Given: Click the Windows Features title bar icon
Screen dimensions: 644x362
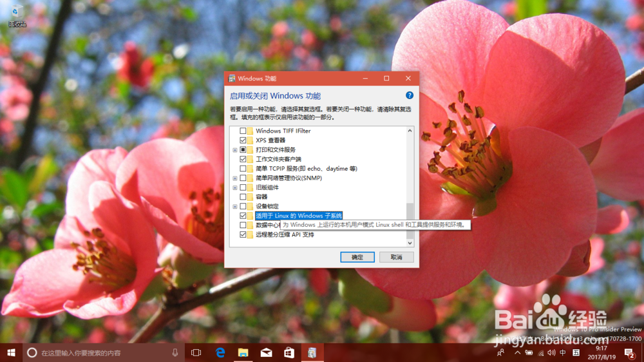Looking at the screenshot, I should [x=232, y=79].
